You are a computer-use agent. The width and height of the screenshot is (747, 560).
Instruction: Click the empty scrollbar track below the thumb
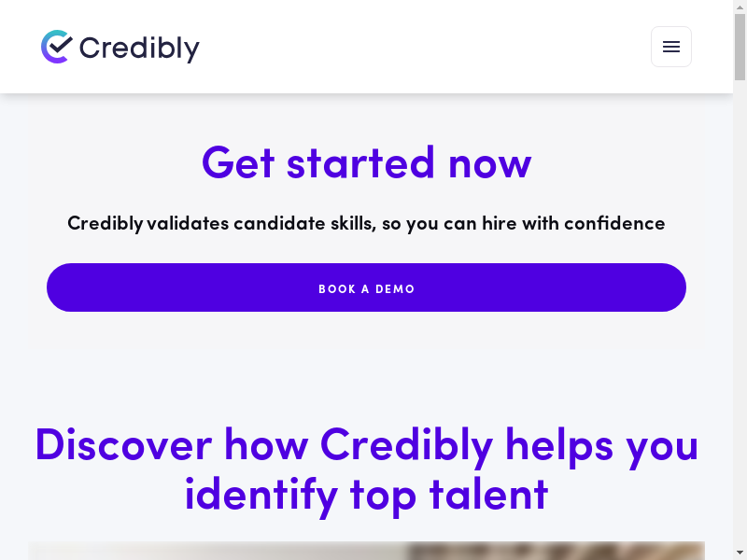point(740,327)
